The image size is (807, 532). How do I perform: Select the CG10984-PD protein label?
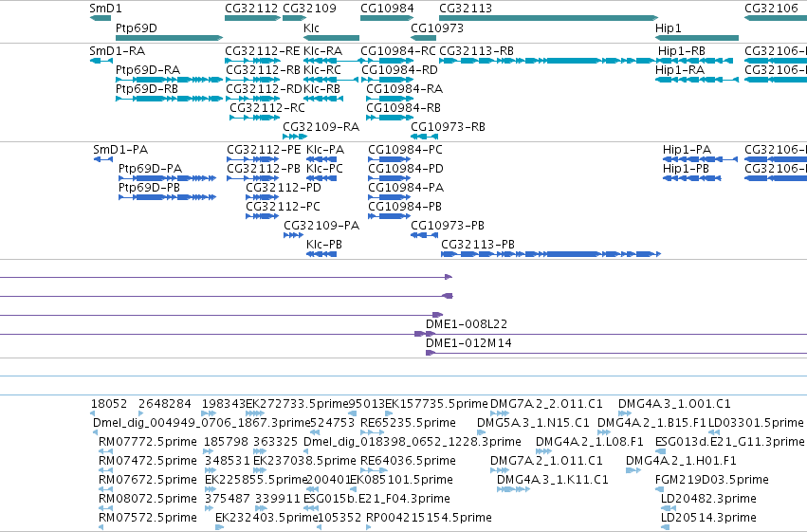pos(406,168)
